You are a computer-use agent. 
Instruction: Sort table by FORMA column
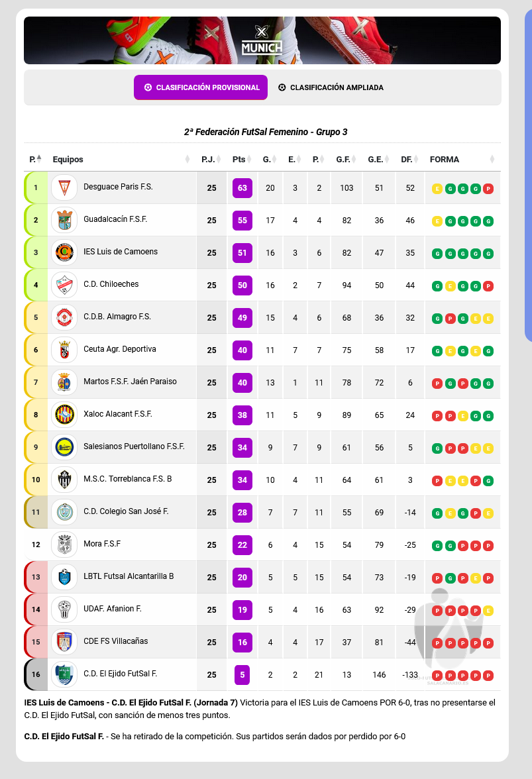click(461, 160)
